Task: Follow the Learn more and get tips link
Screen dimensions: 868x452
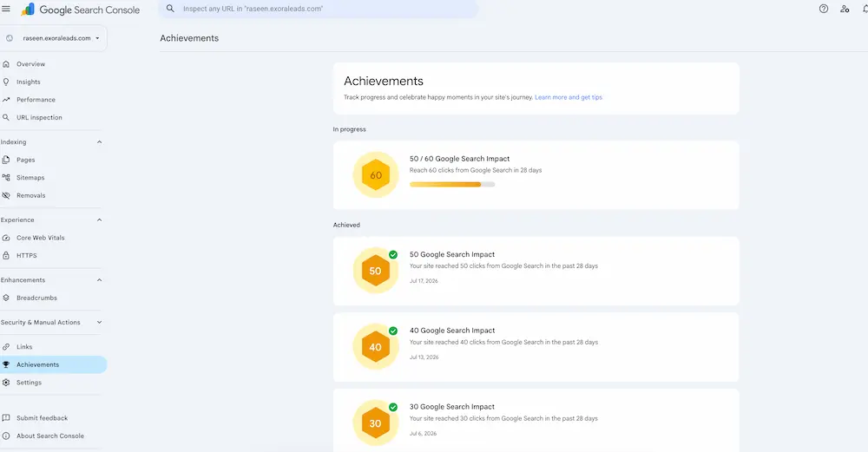Action: coord(569,97)
